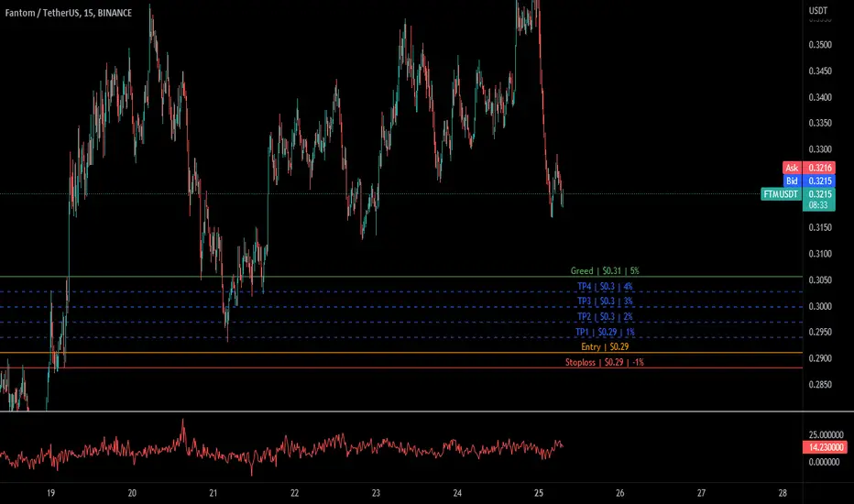
Task: Select the TP4 | $0.3 | 4% label
Action: [605, 286]
